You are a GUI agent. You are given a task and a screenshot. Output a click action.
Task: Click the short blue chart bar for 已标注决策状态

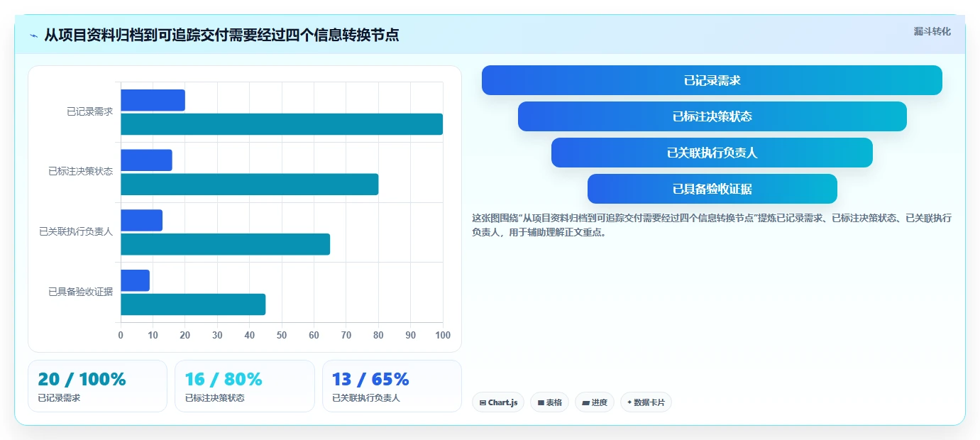(x=146, y=160)
